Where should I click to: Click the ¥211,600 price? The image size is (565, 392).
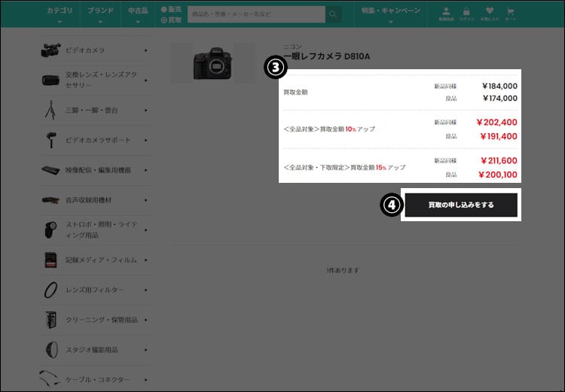point(499,160)
